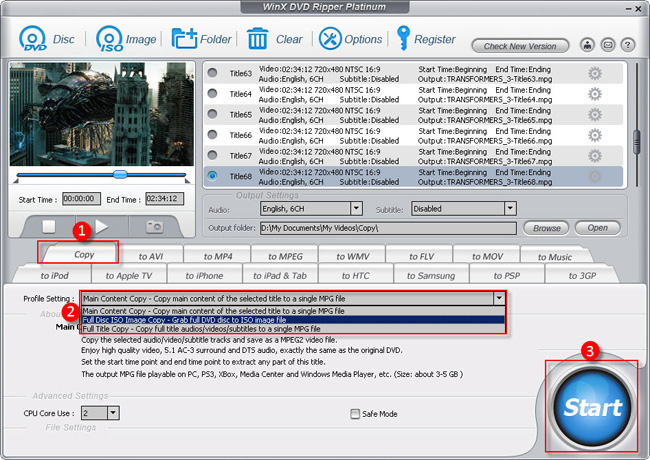The image size is (650, 460).
Task: Choose Full Title Copy profile option
Action: [293, 329]
